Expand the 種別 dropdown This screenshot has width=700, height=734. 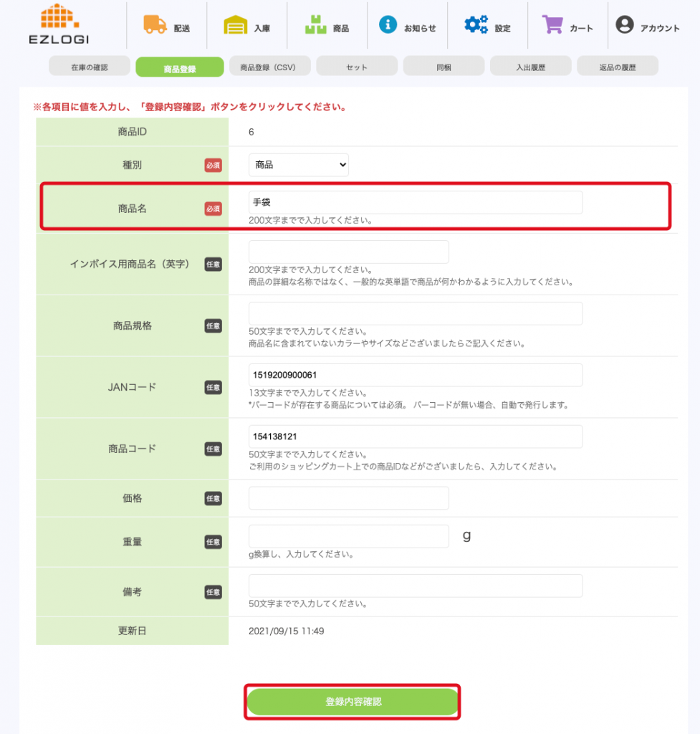click(x=298, y=165)
